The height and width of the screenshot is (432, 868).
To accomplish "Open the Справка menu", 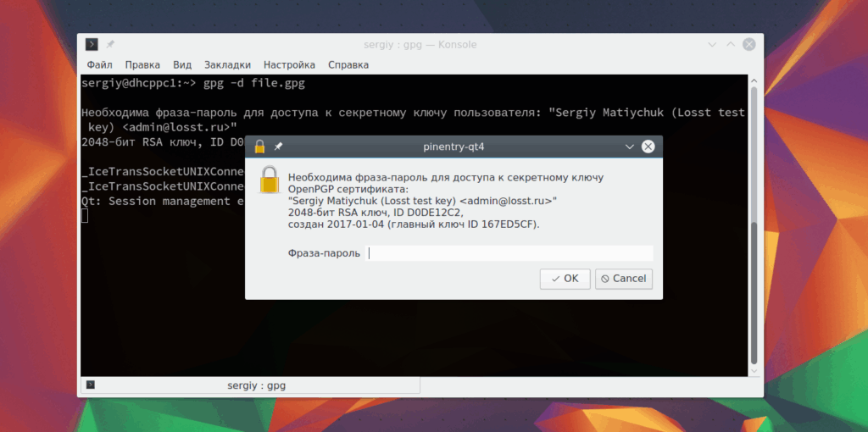I will (348, 64).
